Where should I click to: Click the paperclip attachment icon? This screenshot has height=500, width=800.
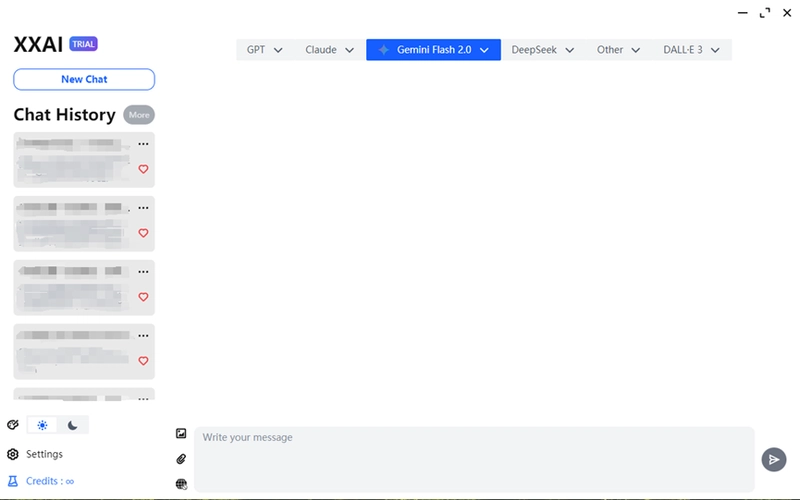(x=181, y=459)
